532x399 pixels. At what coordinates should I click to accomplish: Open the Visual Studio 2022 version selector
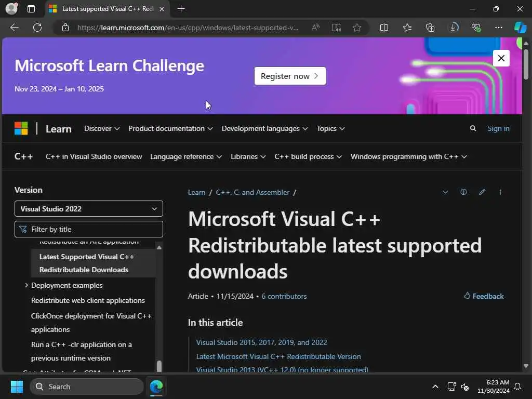coord(88,209)
